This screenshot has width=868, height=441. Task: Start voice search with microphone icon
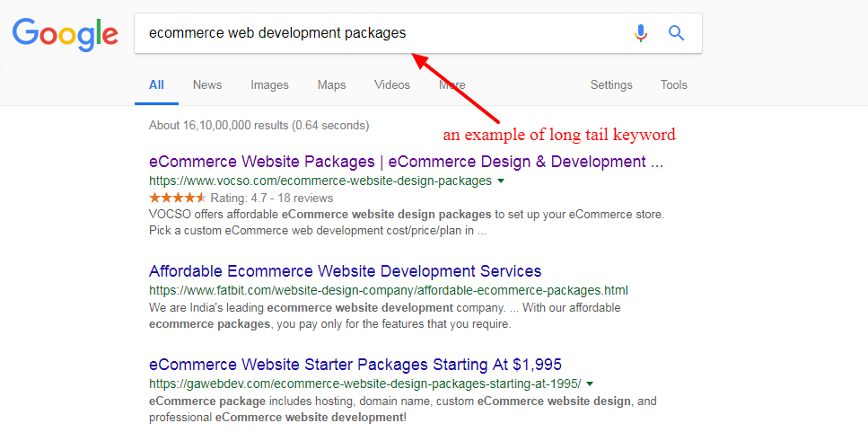click(x=641, y=33)
